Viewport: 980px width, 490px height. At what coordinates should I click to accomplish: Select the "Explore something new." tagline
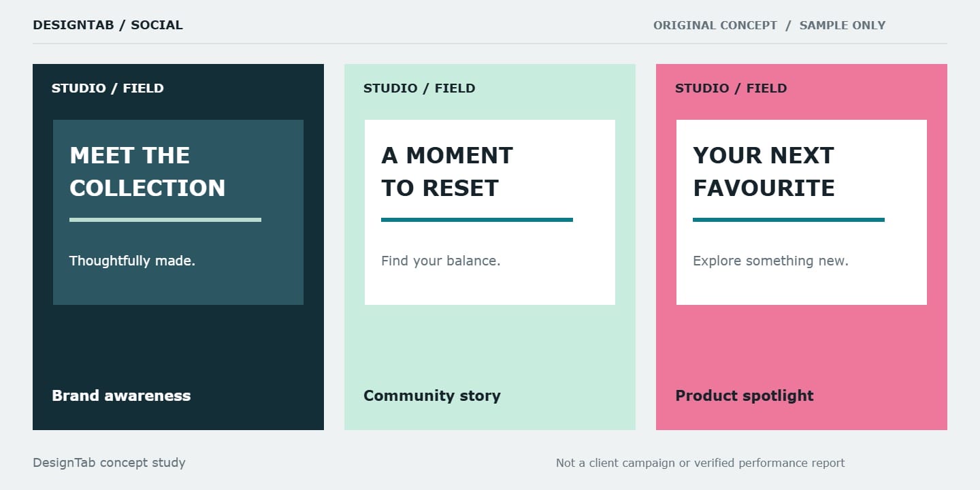770,261
